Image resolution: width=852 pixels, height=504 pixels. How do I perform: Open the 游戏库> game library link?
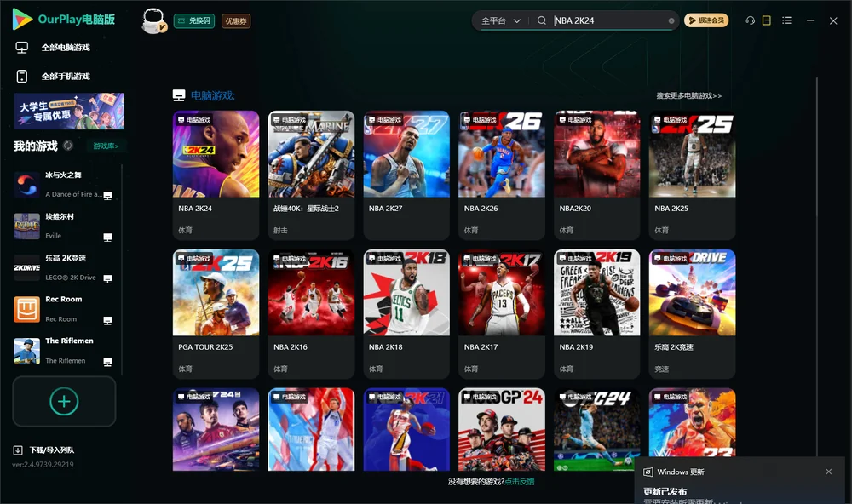106,146
